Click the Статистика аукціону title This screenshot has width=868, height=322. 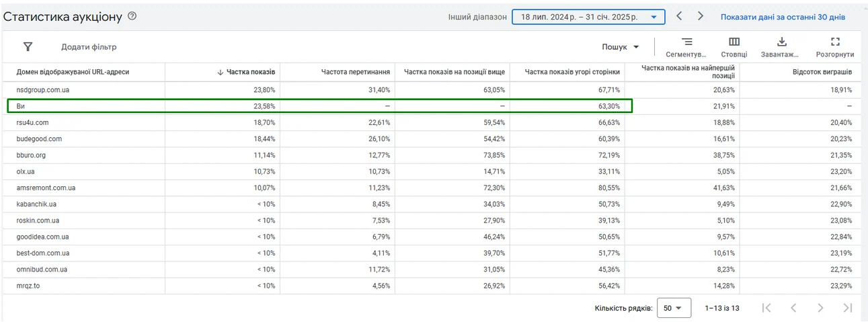click(63, 17)
